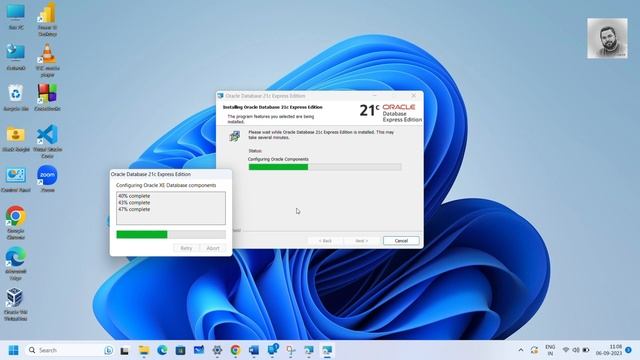Viewport: 640px width, 360px height.
Task: Open Chrome from the taskbar
Action: 235,350
